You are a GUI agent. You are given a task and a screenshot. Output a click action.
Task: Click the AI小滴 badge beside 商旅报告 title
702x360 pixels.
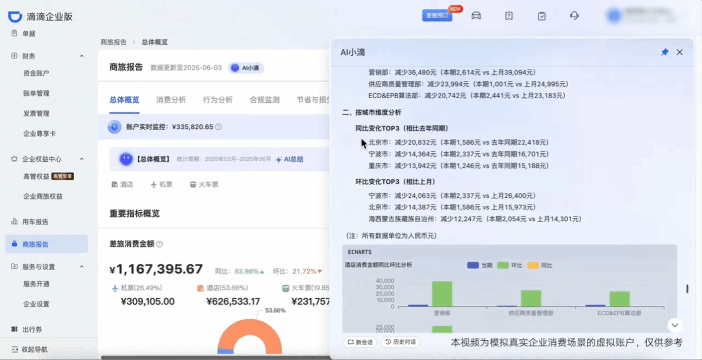tap(246, 68)
